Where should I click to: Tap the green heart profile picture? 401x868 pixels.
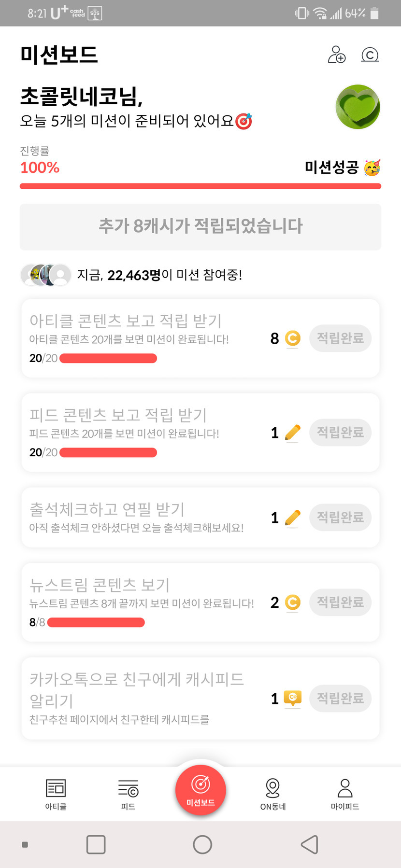(358, 107)
